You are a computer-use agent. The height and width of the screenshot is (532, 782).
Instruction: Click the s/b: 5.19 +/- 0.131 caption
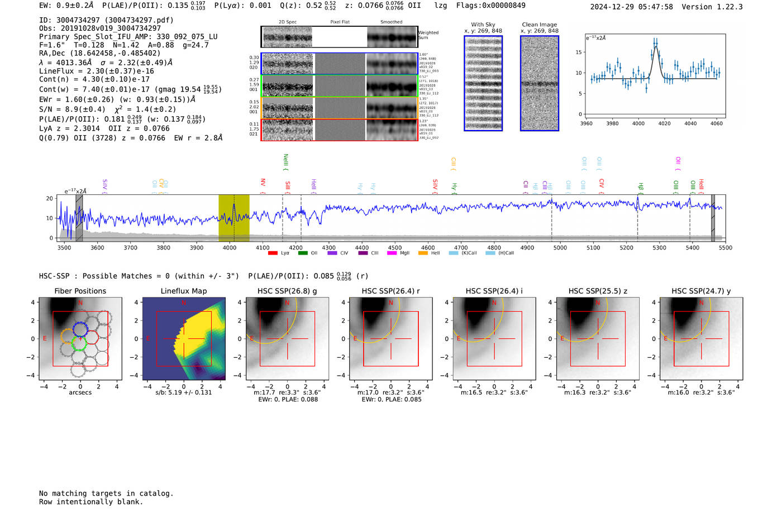[184, 392]
